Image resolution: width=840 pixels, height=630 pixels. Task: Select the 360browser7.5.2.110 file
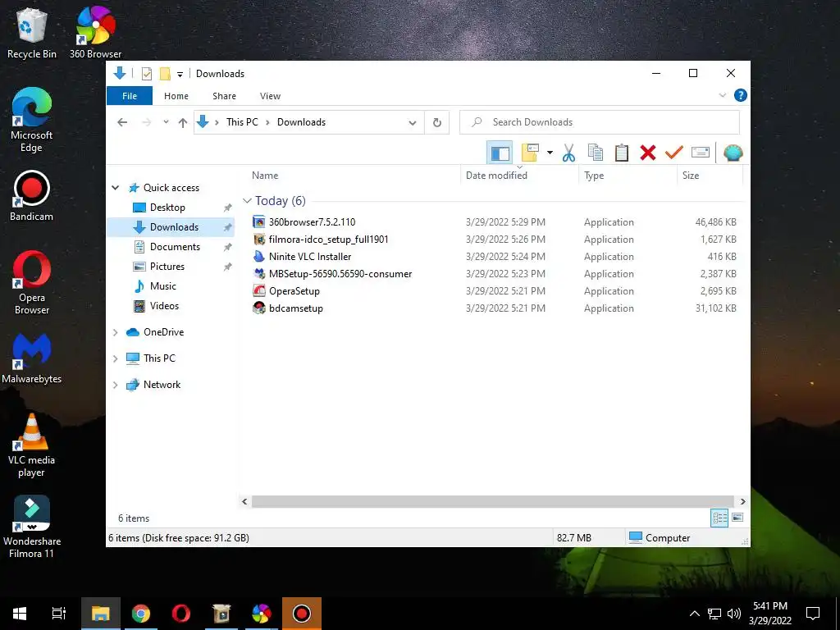312,221
